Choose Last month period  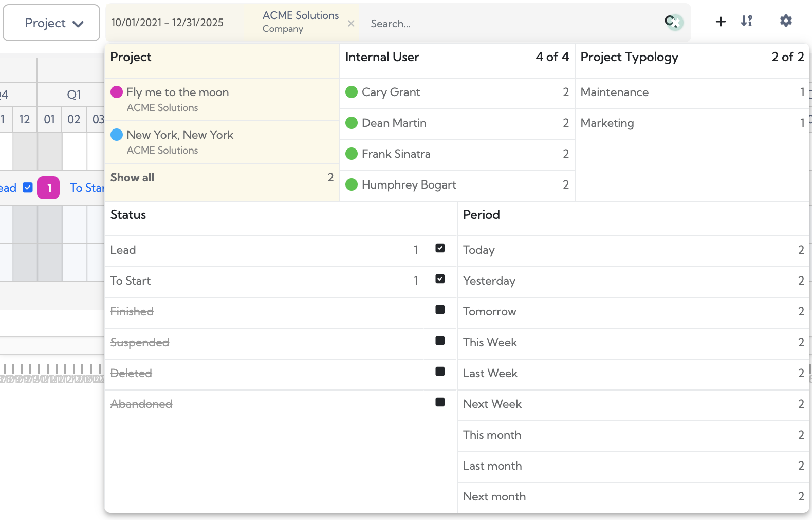click(634, 466)
